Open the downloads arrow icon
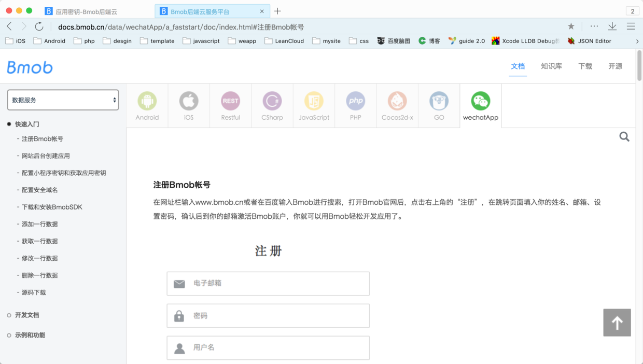This screenshot has height=364, width=643. tap(612, 26)
